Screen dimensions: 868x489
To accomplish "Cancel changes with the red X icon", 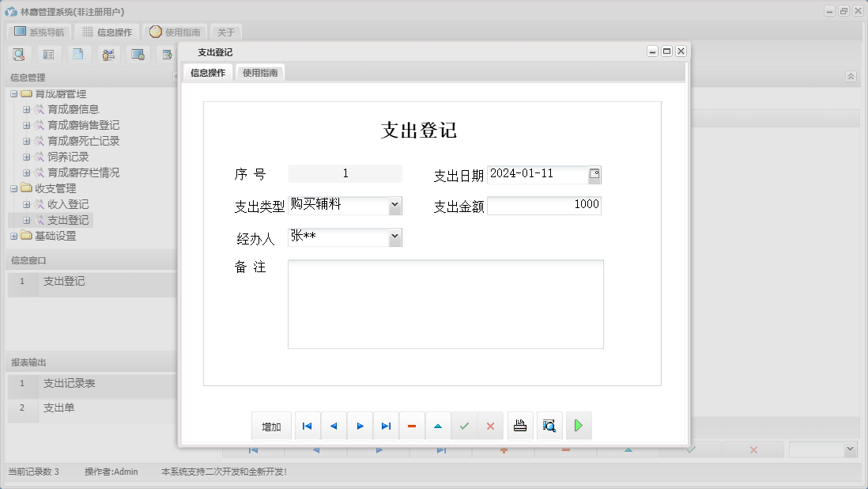I will [490, 426].
